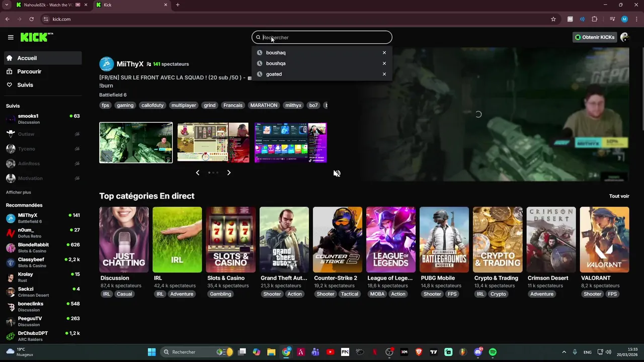Open Suivis in the sidebar

click(x=43, y=85)
